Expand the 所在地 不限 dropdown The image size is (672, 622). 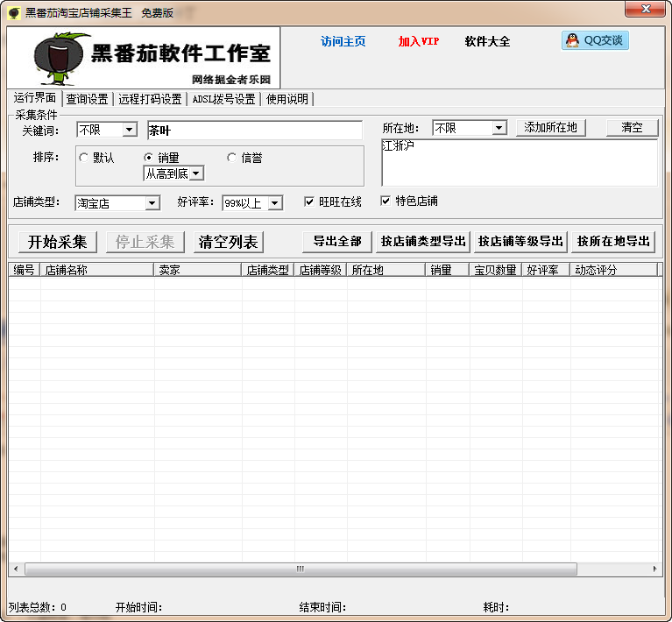499,128
